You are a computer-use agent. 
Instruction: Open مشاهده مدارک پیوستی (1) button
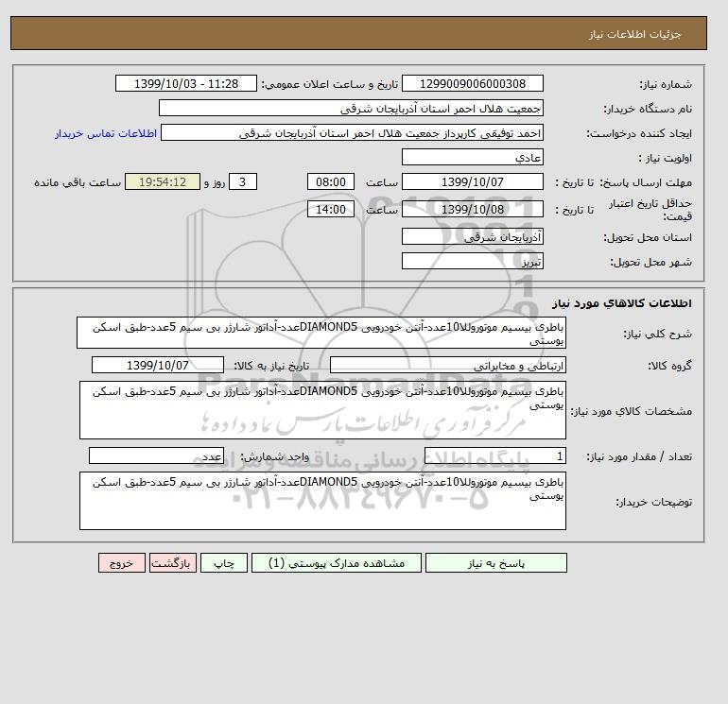coord(337,563)
